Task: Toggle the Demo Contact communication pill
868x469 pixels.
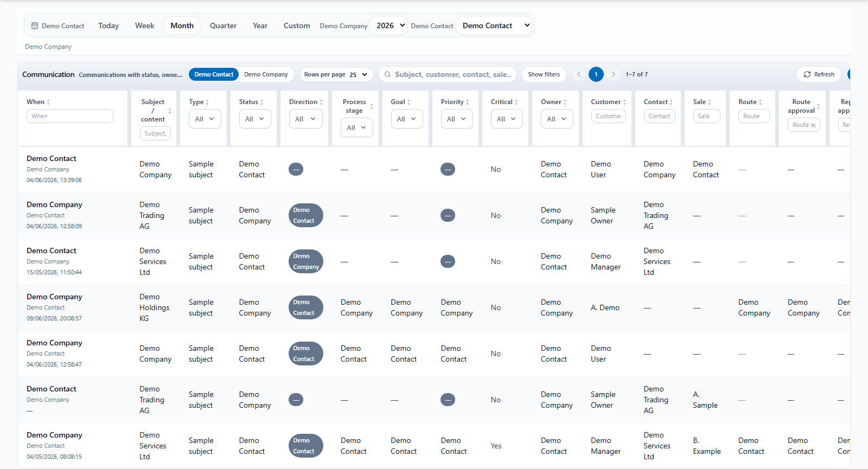Action: point(214,74)
